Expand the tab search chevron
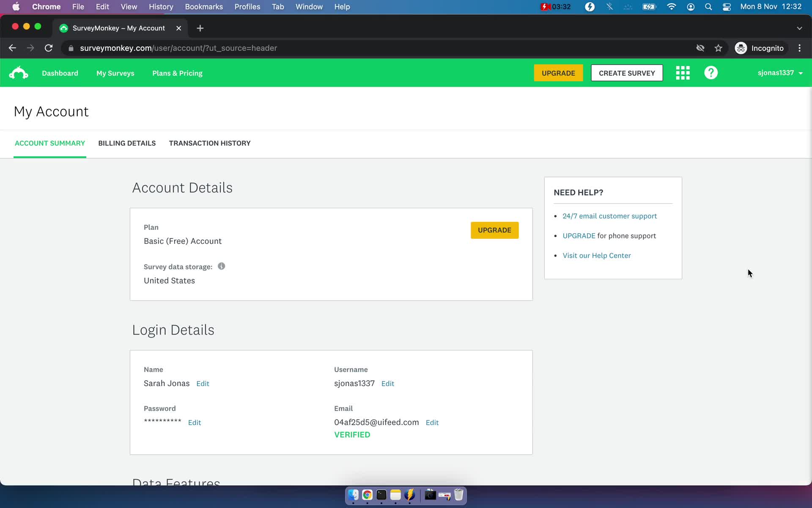Image resolution: width=812 pixels, height=508 pixels. 799,28
